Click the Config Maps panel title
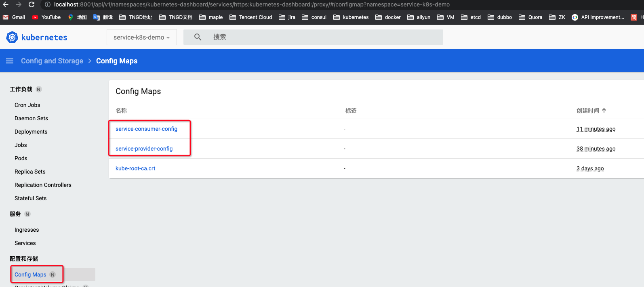 [138, 91]
